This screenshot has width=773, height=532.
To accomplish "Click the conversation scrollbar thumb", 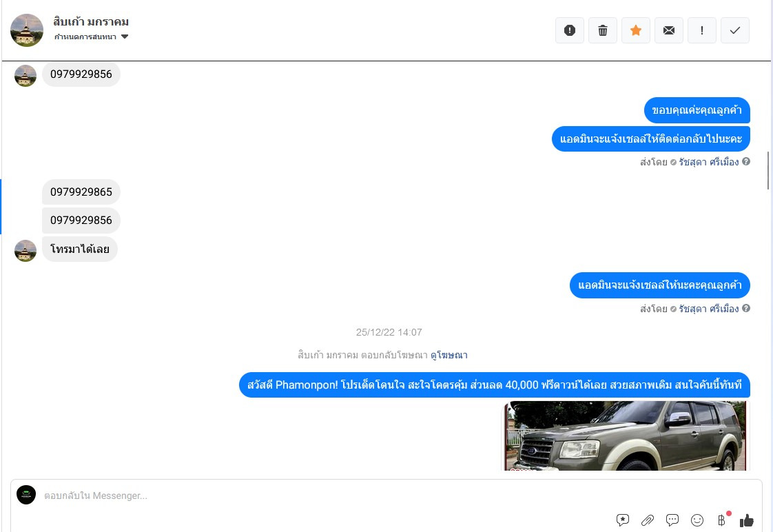I will [768, 171].
